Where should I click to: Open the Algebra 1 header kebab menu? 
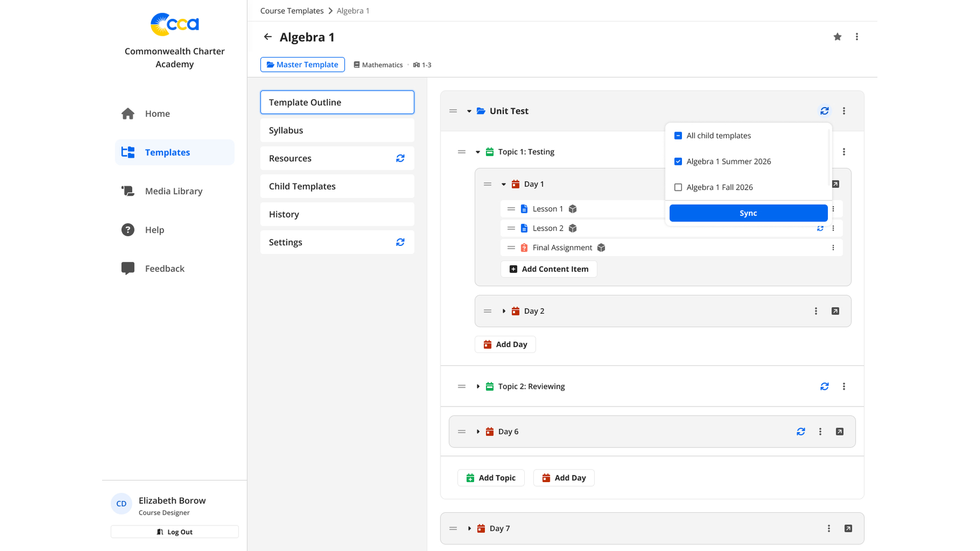pyautogui.click(x=857, y=37)
